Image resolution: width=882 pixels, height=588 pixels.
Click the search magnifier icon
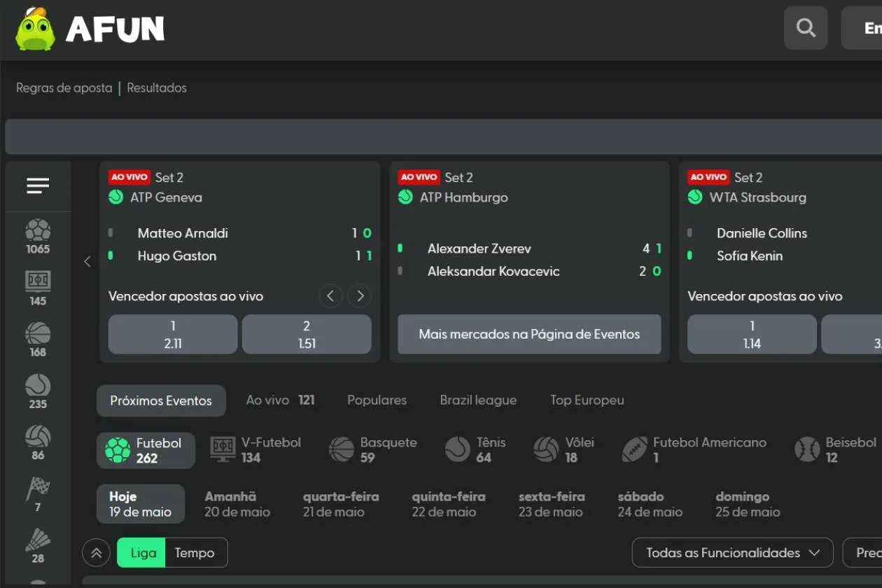[806, 28]
